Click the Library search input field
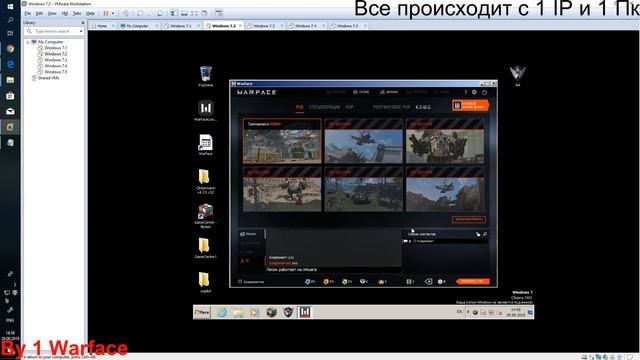Viewport: 640px width, 360px height. pyautogui.click(x=53, y=31)
